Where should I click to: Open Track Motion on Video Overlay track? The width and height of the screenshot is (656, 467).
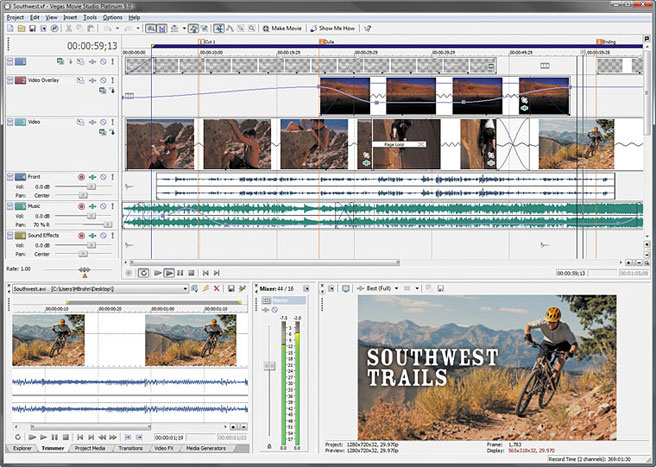81,80
